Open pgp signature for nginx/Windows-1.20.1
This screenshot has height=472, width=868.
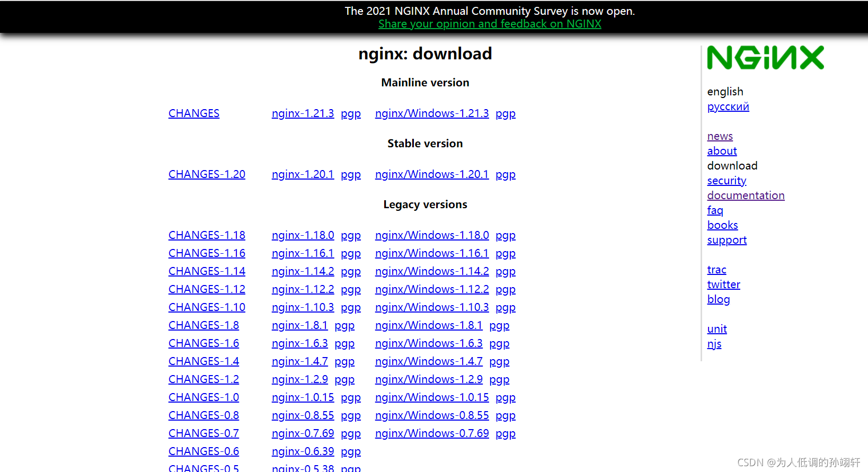[x=506, y=175]
